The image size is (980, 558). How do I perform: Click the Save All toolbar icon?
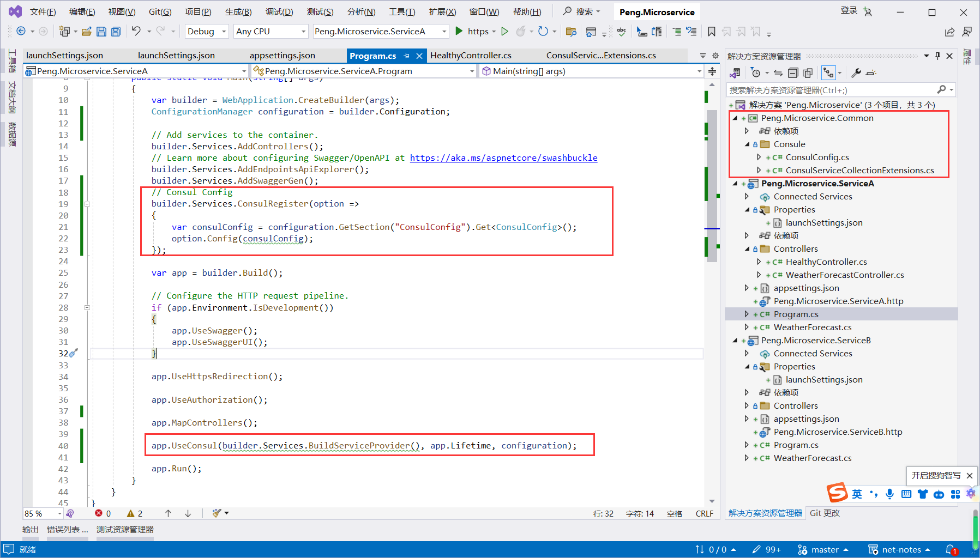coord(116,32)
